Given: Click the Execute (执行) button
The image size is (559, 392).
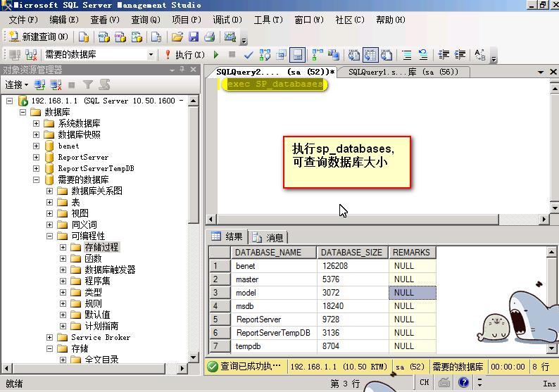Looking at the screenshot, I should pyautogui.click(x=184, y=55).
